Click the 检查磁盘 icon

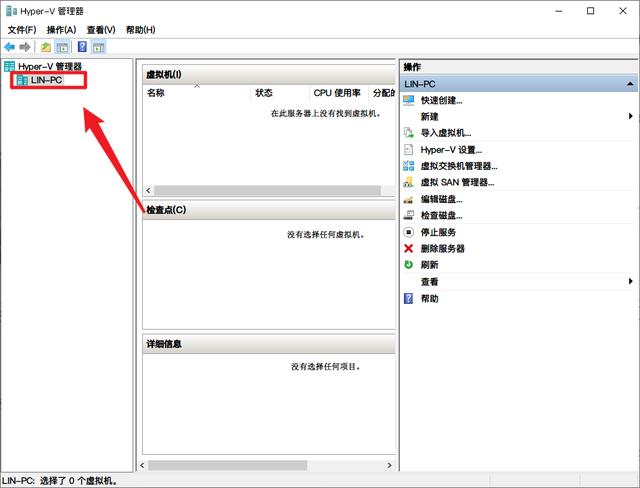[x=409, y=215]
